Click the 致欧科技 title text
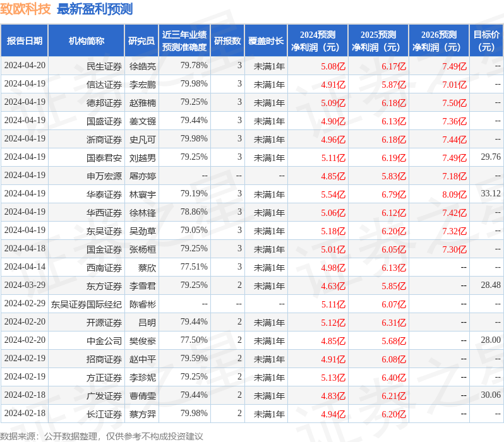 pyautogui.click(x=25, y=9)
